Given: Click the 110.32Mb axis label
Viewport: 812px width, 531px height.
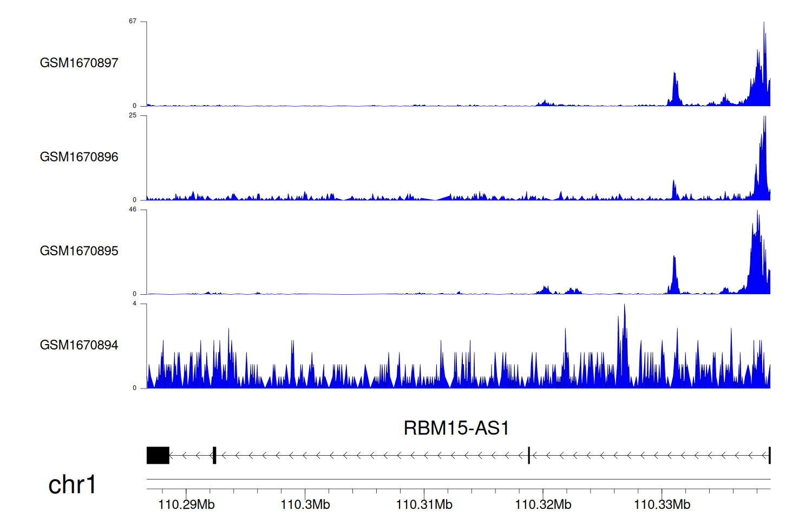Looking at the screenshot, I should click(543, 505).
